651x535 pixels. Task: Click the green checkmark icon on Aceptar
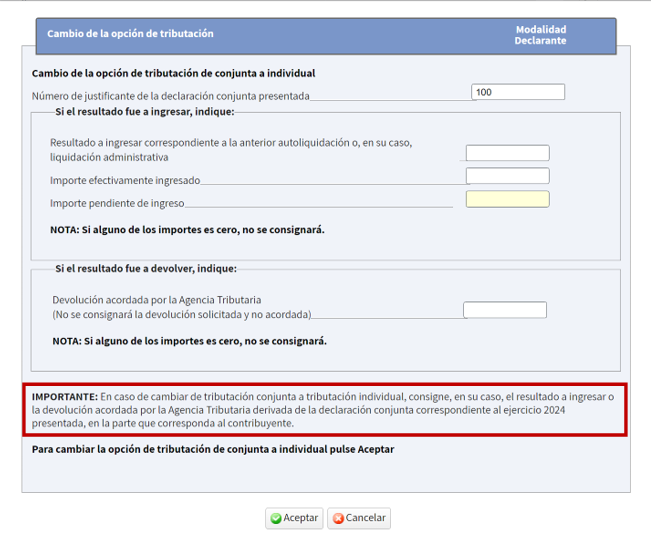[x=275, y=518]
